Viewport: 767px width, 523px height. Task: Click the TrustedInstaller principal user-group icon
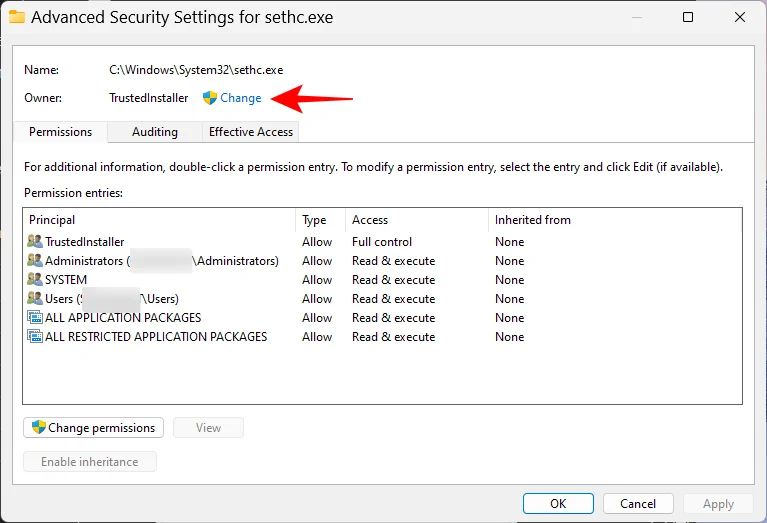coord(35,241)
